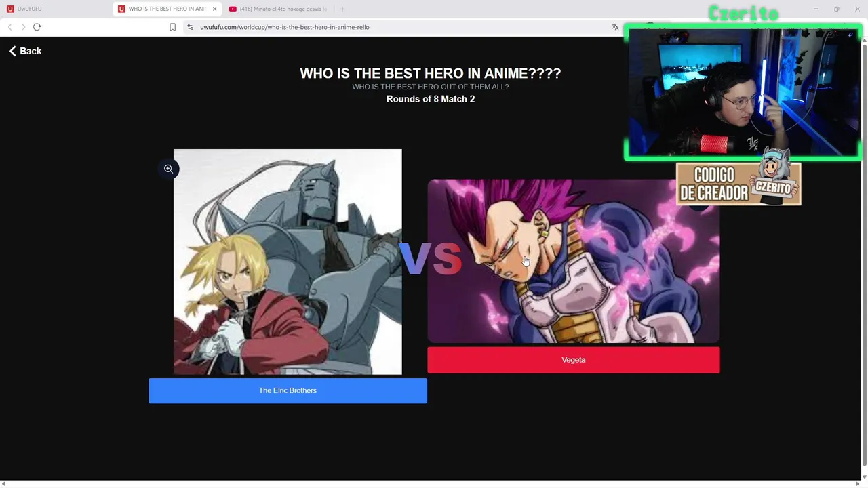
Task: Switch to the UwUFUFU browser tab
Action: pos(54,9)
